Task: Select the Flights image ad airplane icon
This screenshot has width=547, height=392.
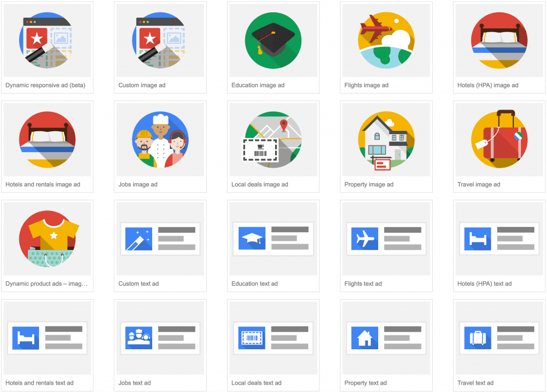Action: pos(386,40)
